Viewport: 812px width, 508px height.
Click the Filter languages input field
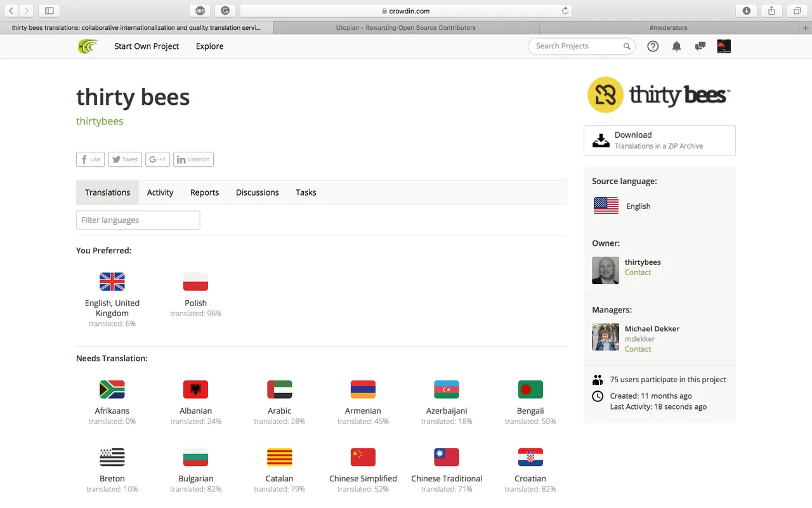point(138,220)
